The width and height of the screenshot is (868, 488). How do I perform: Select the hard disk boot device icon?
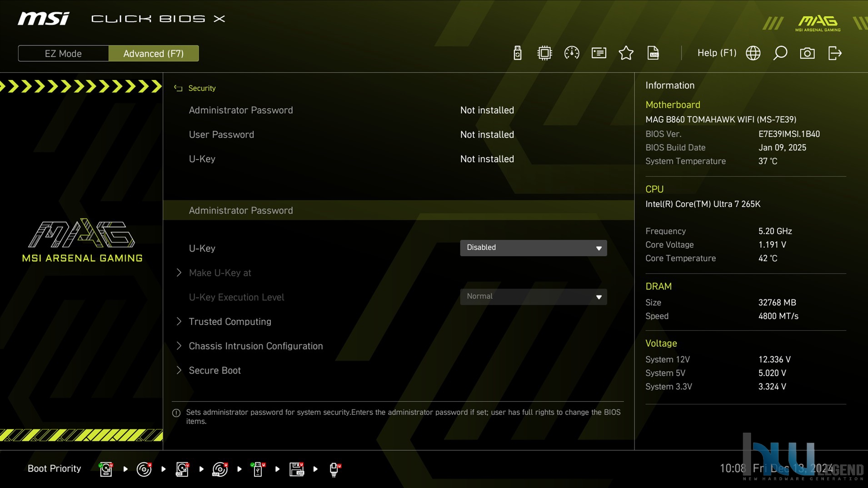coord(106,469)
